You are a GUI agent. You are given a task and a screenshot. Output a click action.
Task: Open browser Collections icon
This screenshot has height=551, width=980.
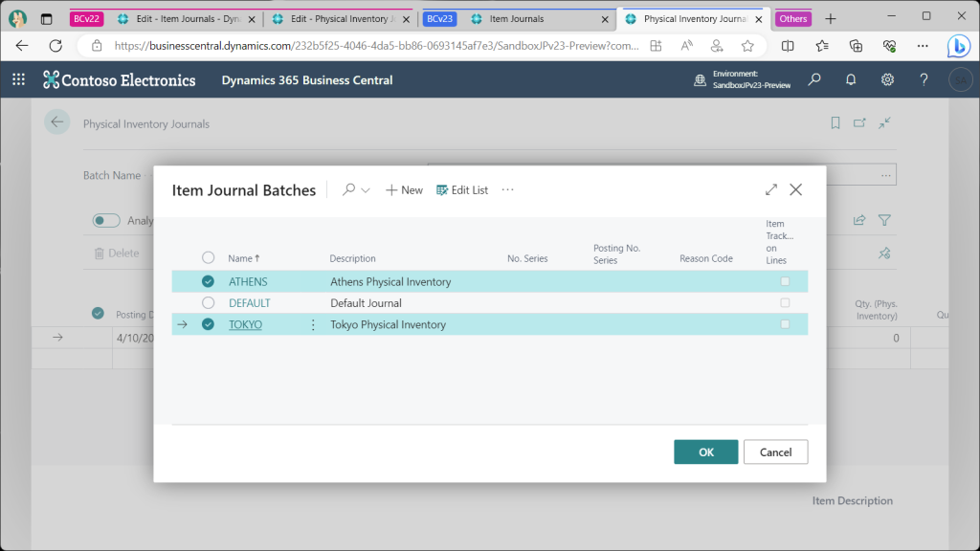(856, 46)
